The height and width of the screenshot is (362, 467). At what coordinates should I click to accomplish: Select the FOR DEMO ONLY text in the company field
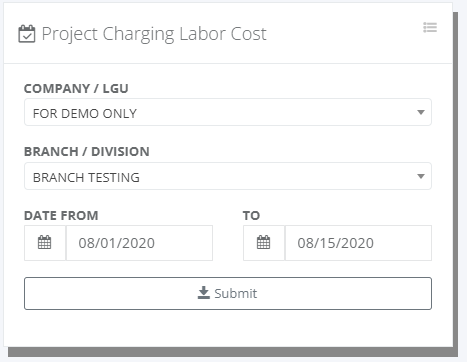coord(85,114)
